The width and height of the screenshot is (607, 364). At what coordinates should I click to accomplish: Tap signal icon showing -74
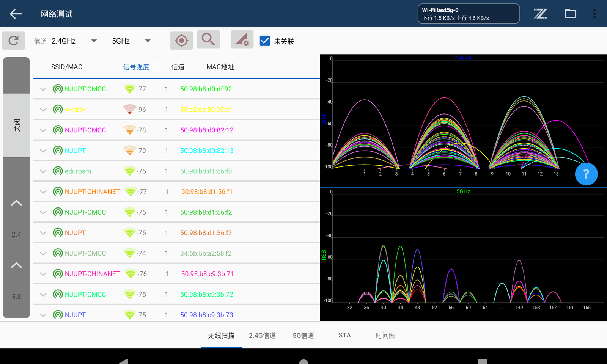point(129,253)
